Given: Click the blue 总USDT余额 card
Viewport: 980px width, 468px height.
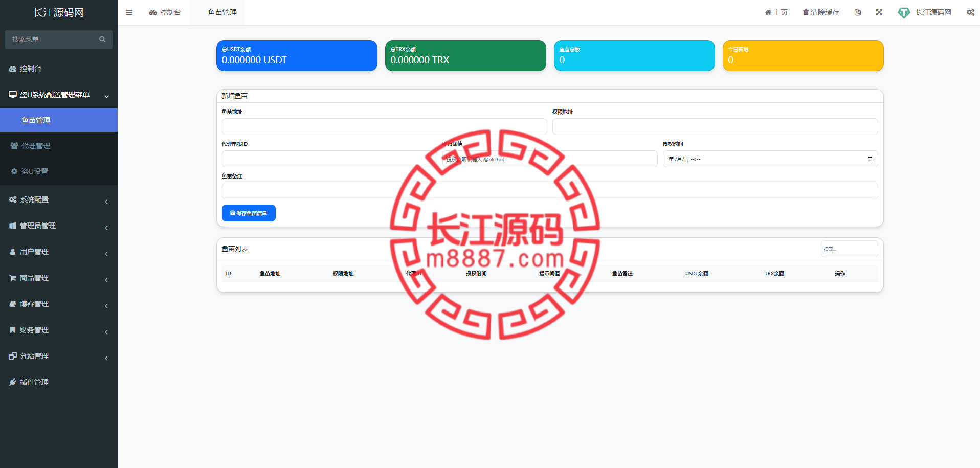Looking at the screenshot, I should pos(297,56).
